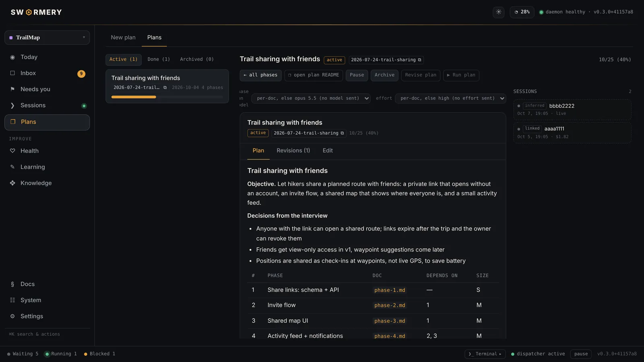The width and height of the screenshot is (644, 362).
Task: Switch to the Edit tab
Action: point(328,150)
